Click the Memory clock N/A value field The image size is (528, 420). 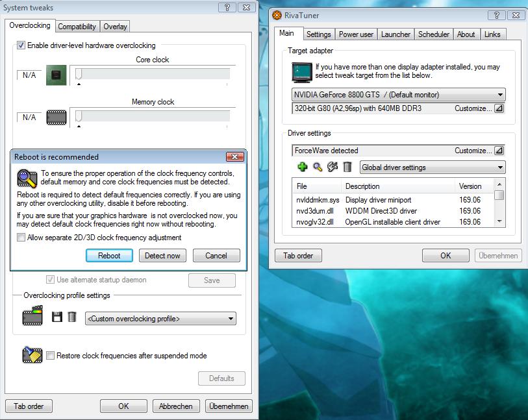coord(29,117)
